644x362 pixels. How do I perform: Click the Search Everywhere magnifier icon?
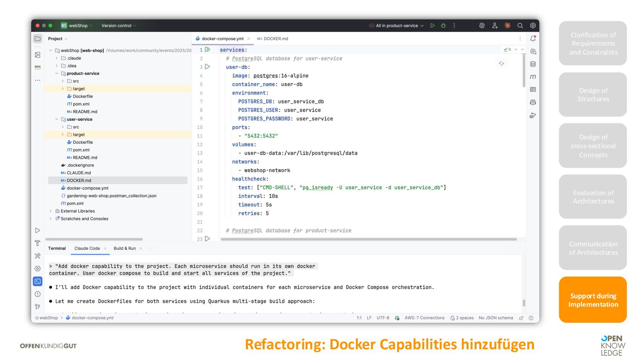[x=520, y=25]
